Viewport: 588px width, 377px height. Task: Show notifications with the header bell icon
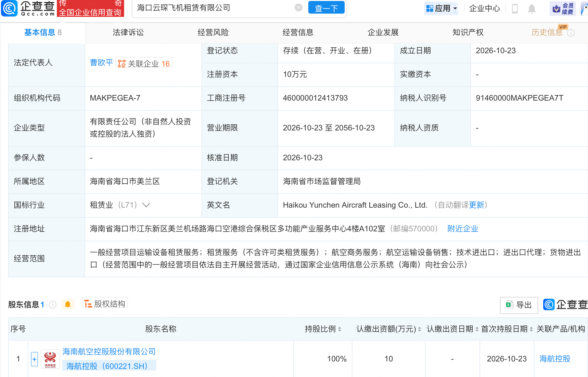532,9
